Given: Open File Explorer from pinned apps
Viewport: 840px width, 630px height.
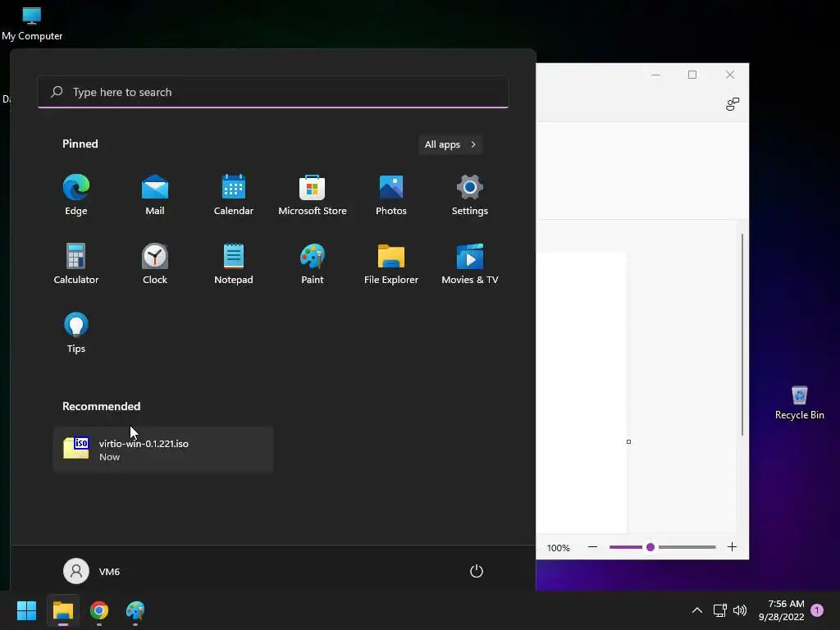Looking at the screenshot, I should [x=391, y=263].
